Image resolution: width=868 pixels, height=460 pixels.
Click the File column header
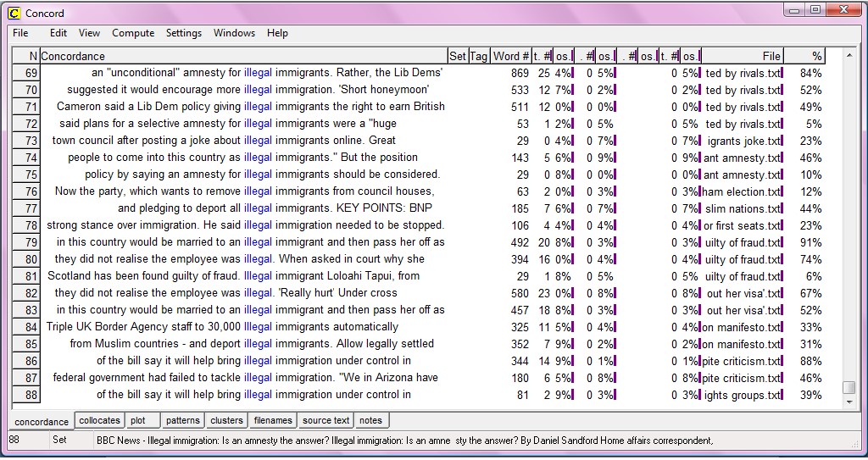pos(771,56)
